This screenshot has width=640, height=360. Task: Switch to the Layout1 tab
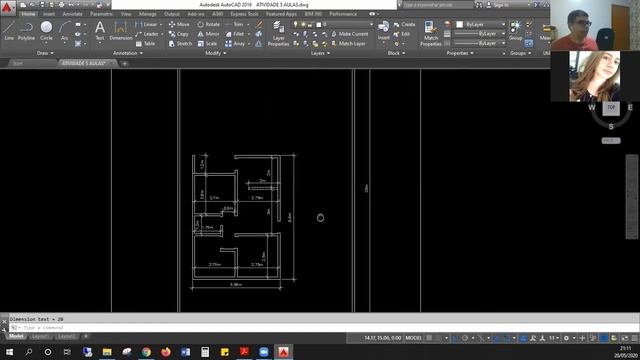point(40,336)
